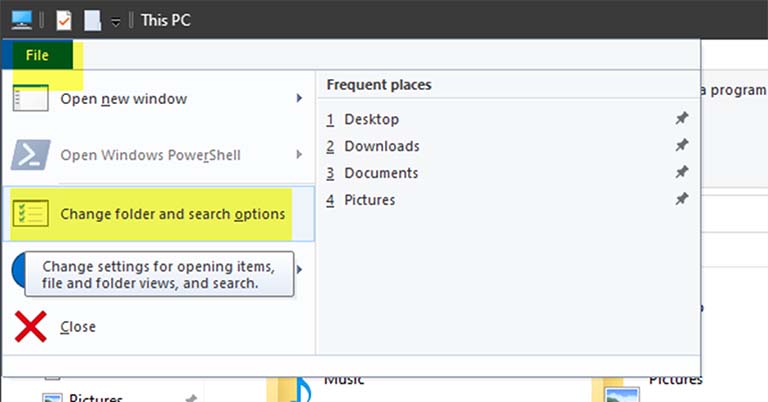
Task: Open Downloads from Frequent places
Action: pyautogui.click(x=381, y=146)
